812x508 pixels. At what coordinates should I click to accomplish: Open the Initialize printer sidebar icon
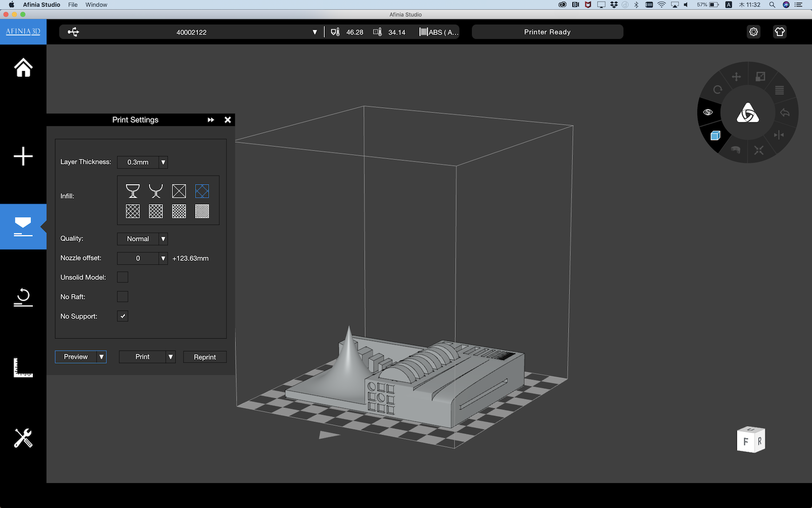pyautogui.click(x=23, y=297)
